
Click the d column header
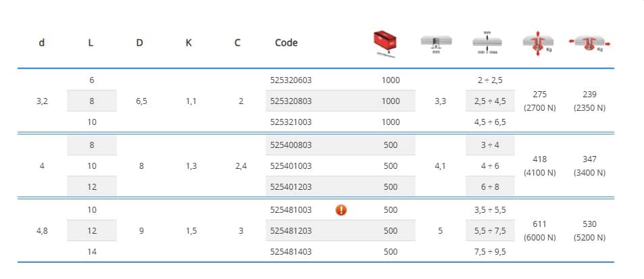42,43
